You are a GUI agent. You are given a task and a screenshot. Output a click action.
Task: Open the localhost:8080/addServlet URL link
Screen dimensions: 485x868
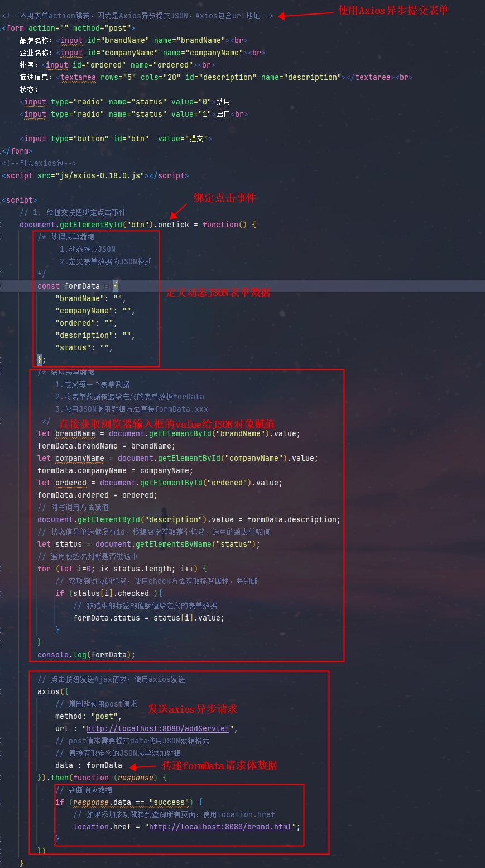158,728
